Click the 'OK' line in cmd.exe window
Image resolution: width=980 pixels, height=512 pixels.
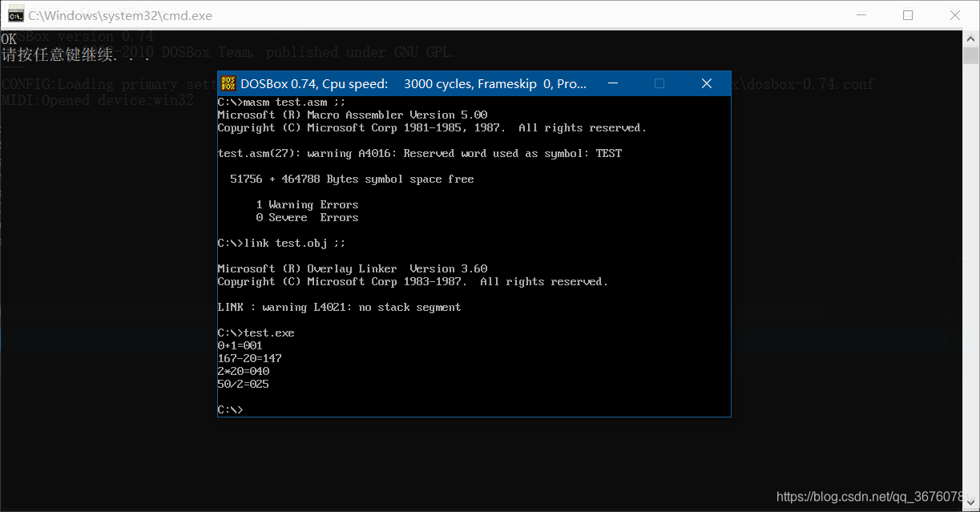pyautogui.click(x=9, y=39)
